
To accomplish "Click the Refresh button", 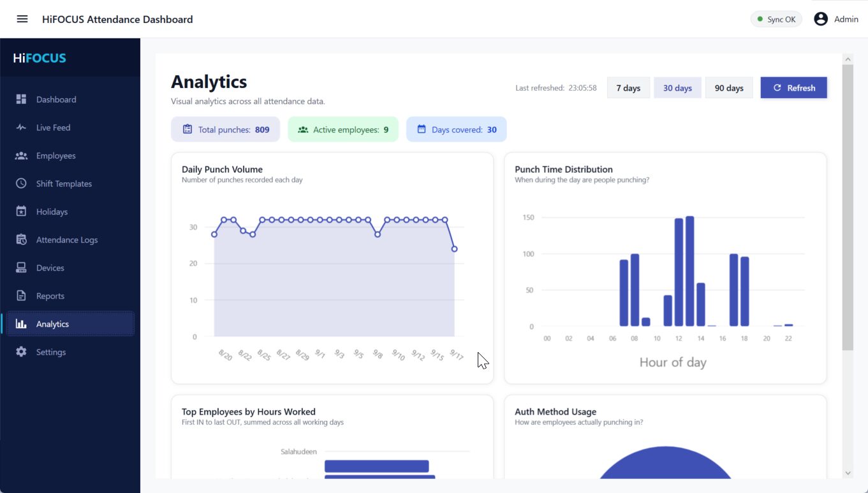I will click(794, 88).
